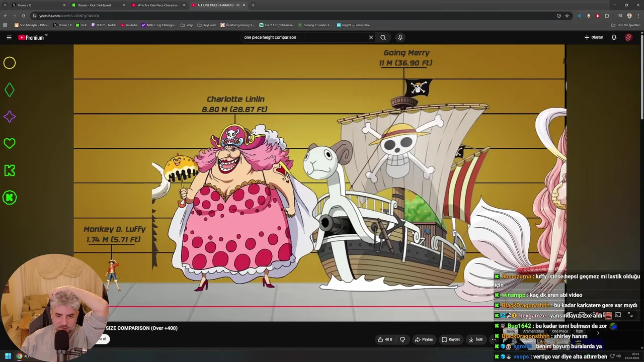
Task: Open the taskbar clock and calendar
Action: coord(632,356)
